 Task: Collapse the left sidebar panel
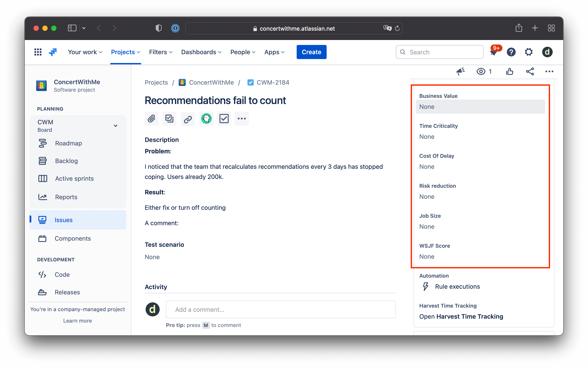click(72, 28)
